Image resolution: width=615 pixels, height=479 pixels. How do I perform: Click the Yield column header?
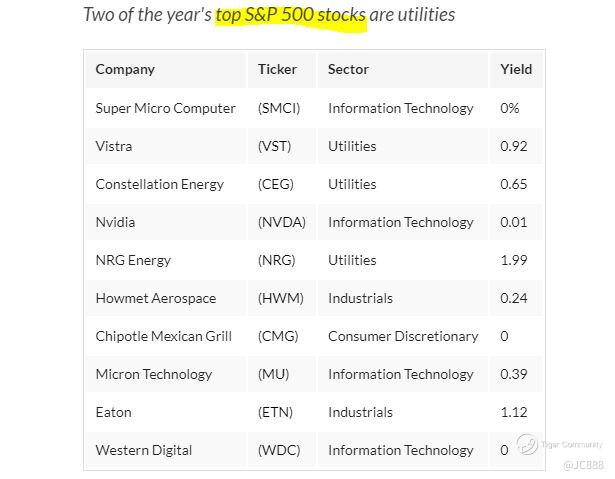pos(516,69)
